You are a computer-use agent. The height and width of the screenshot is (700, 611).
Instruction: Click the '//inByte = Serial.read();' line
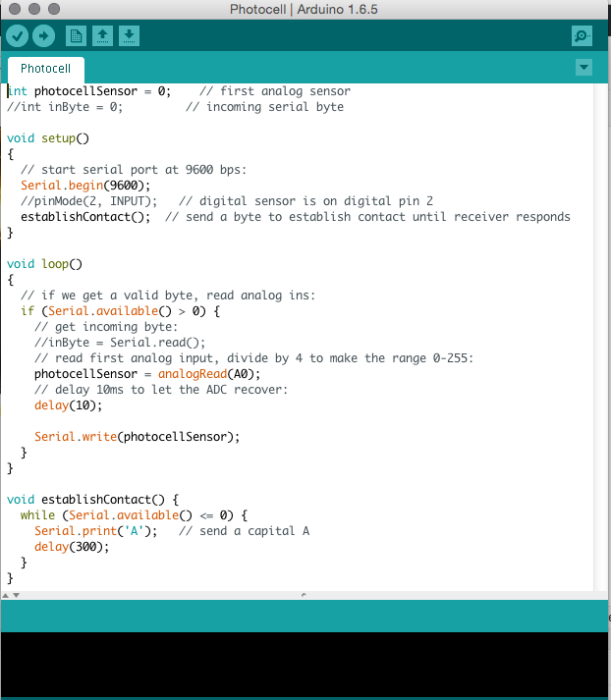(x=120, y=343)
